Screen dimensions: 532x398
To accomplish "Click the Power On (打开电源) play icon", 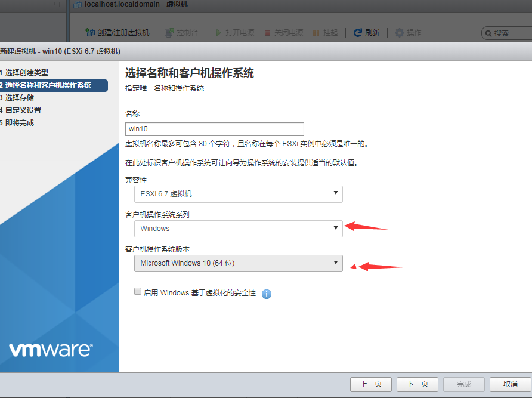I will [218, 33].
